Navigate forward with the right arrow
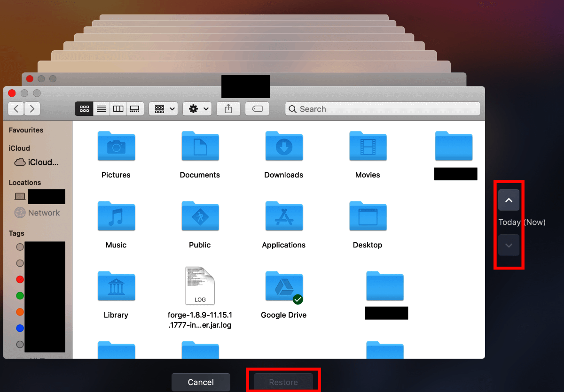Image resolution: width=564 pixels, height=392 pixels. click(x=32, y=108)
